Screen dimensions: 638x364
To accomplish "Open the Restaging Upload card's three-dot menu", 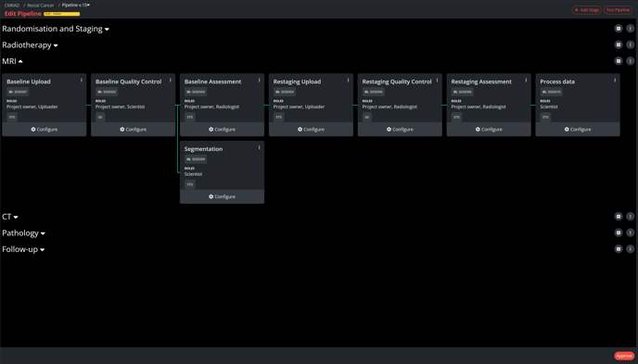I will 348,80.
